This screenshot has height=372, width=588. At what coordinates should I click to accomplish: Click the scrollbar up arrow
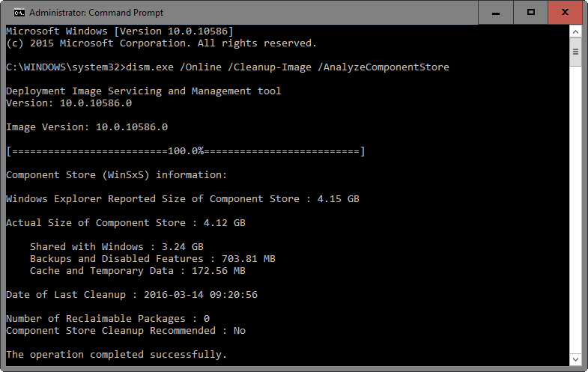[x=575, y=31]
